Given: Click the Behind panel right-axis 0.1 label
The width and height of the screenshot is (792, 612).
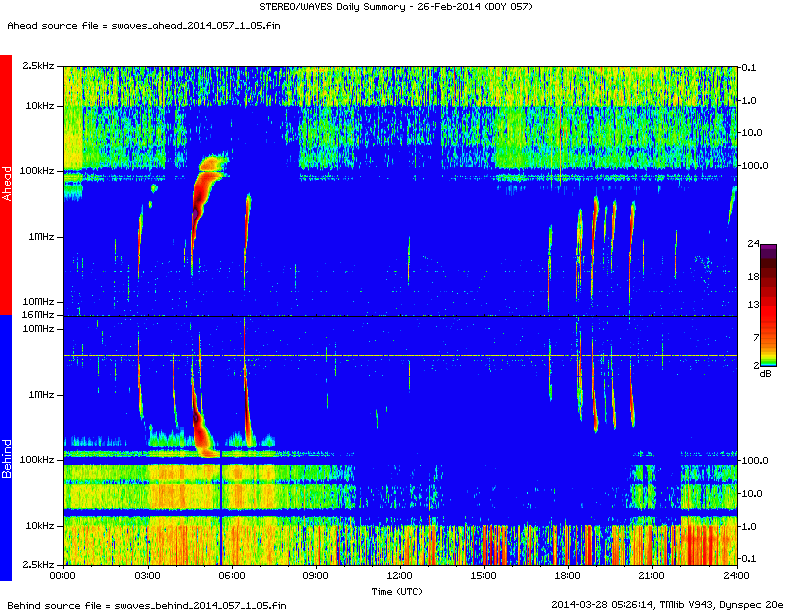Looking at the screenshot, I should (749, 558).
